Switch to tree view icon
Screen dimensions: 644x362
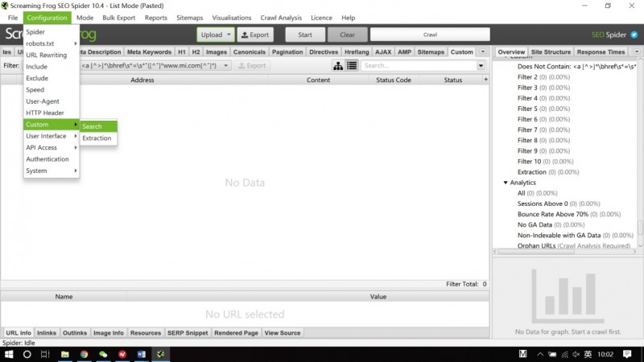click(338, 65)
